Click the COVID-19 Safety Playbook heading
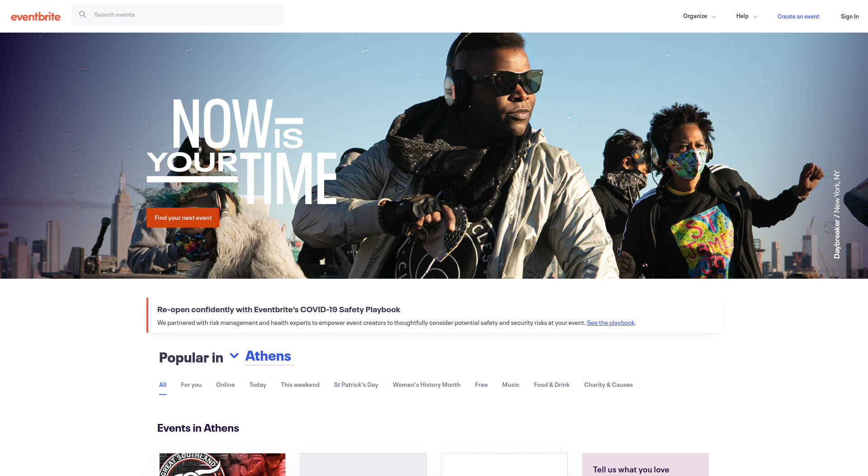This screenshot has width=868, height=476. pyautogui.click(x=278, y=309)
